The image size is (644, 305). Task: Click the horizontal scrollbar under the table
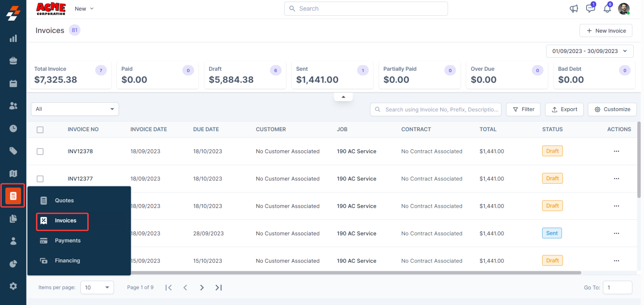(x=356, y=273)
